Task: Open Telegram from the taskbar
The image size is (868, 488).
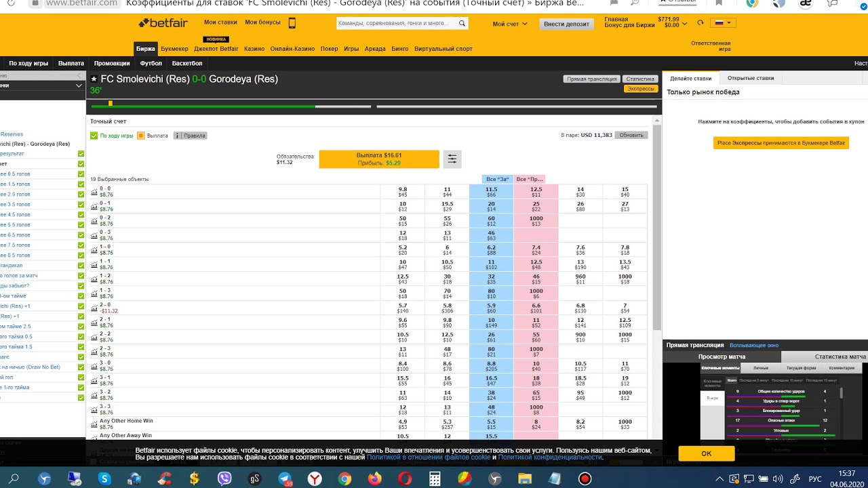Action: [x=285, y=479]
